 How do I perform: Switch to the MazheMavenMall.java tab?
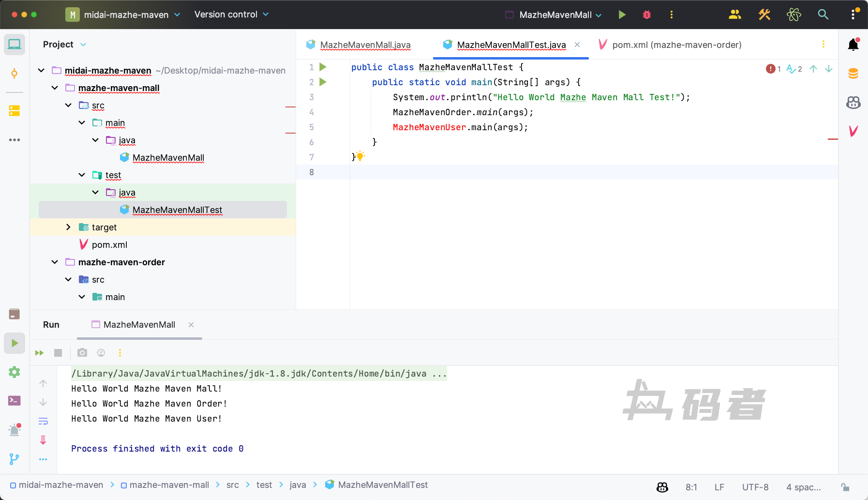tap(365, 45)
